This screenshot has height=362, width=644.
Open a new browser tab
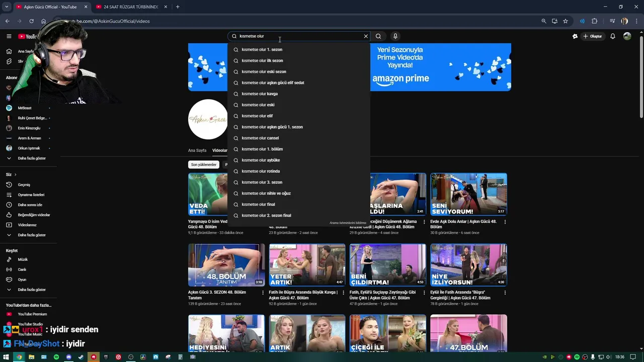pos(178,7)
